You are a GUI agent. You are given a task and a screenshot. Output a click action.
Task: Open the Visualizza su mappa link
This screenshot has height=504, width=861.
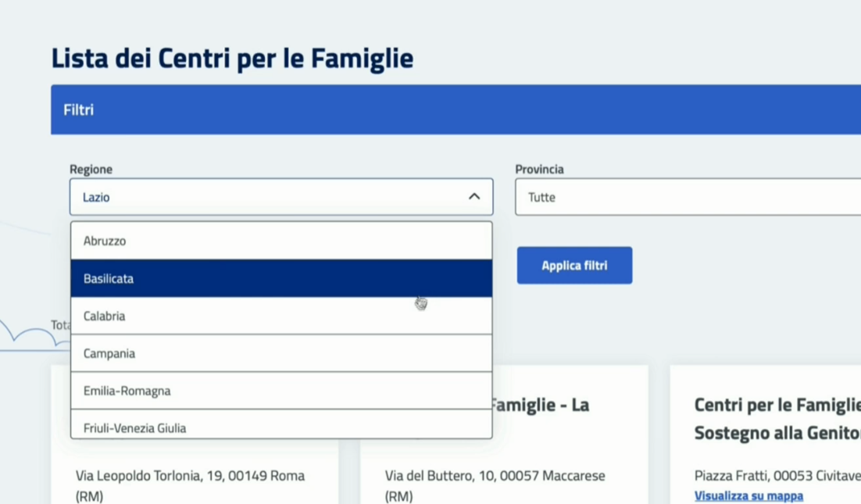[x=748, y=495]
